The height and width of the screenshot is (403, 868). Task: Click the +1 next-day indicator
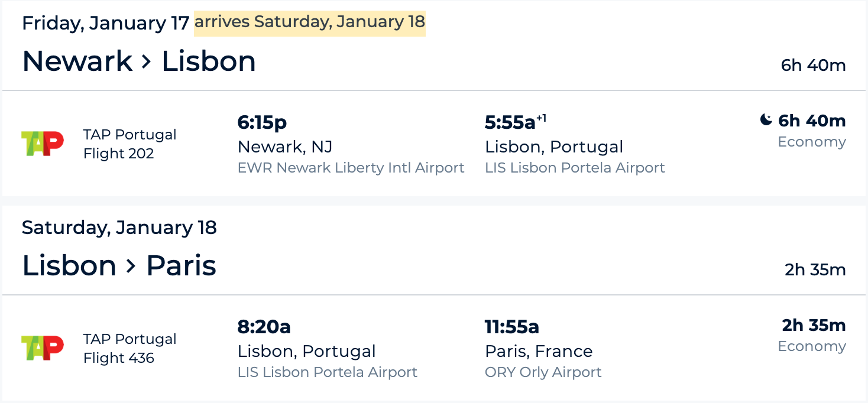541,118
